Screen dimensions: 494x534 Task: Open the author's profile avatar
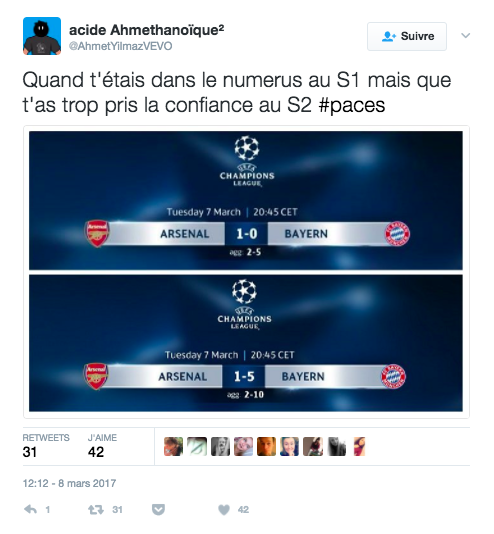(x=42, y=36)
